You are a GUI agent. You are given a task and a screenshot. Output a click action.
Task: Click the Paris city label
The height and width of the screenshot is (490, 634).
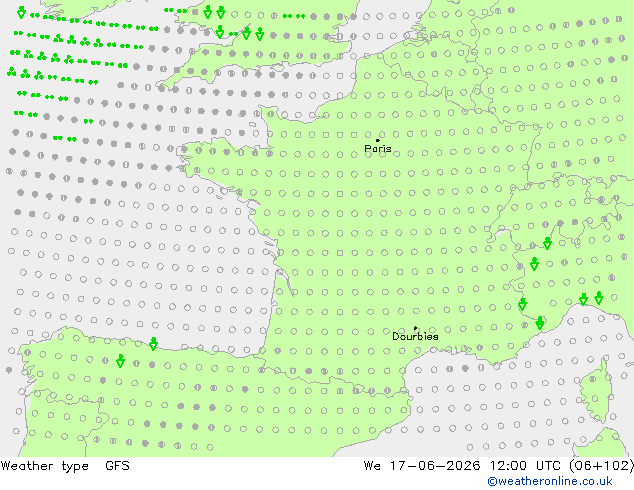point(378,149)
